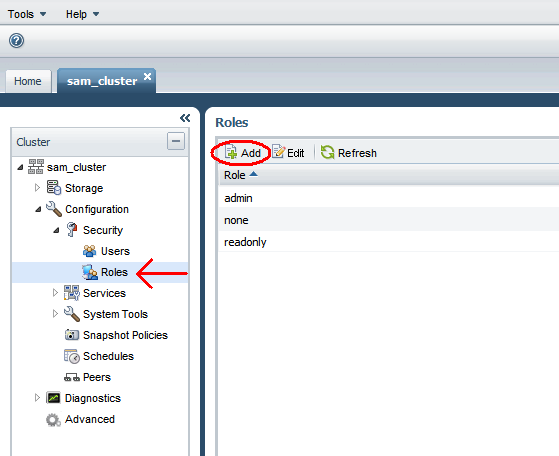The height and width of the screenshot is (456, 559).
Task: Click the Snapshot Policies camera icon
Action: pyautogui.click(x=72, y=335)
